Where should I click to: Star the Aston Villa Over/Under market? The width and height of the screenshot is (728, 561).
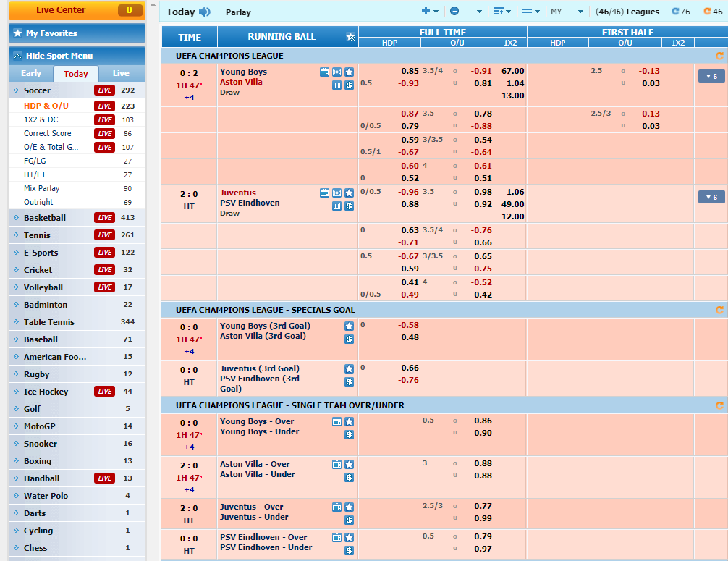(349, 464)
